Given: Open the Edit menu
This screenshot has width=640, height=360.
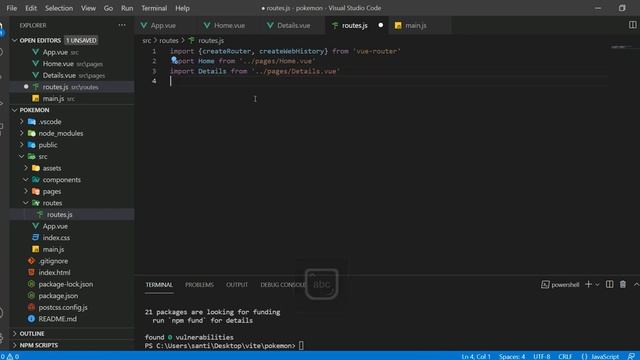Looking at the screenshot, I should (x=31, y=8).
